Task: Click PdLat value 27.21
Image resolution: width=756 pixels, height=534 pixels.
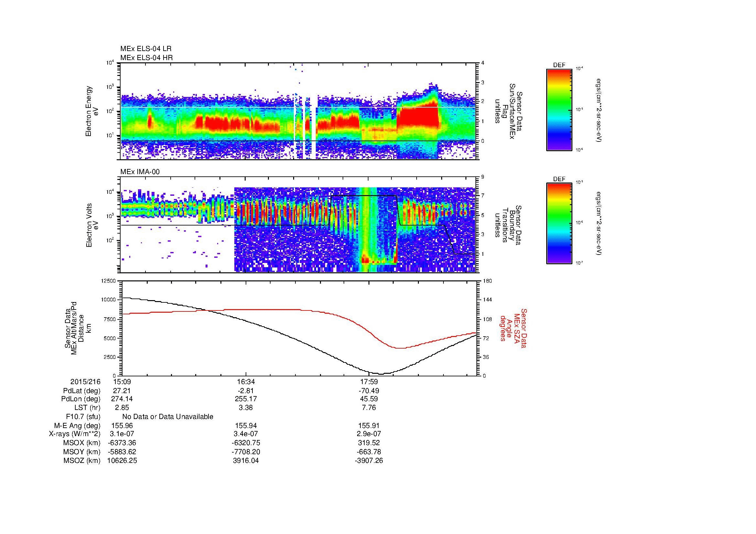Action: coord(122,391)
